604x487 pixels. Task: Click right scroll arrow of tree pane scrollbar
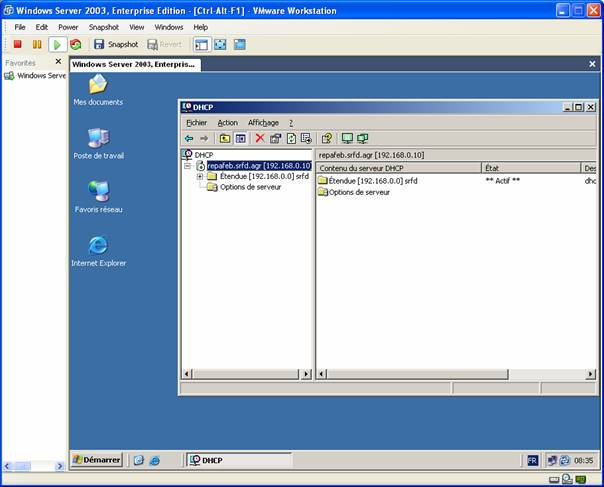307,374
